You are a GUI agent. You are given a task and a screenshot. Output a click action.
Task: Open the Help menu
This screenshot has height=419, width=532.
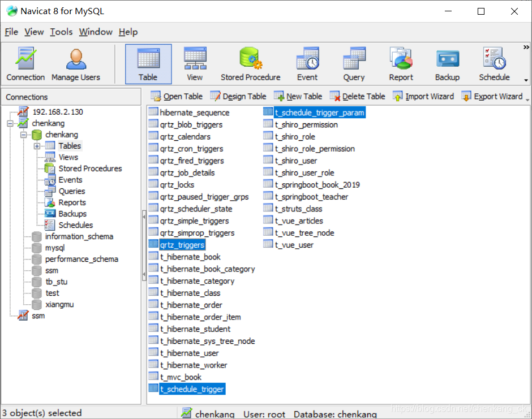[x=128, y=32]
